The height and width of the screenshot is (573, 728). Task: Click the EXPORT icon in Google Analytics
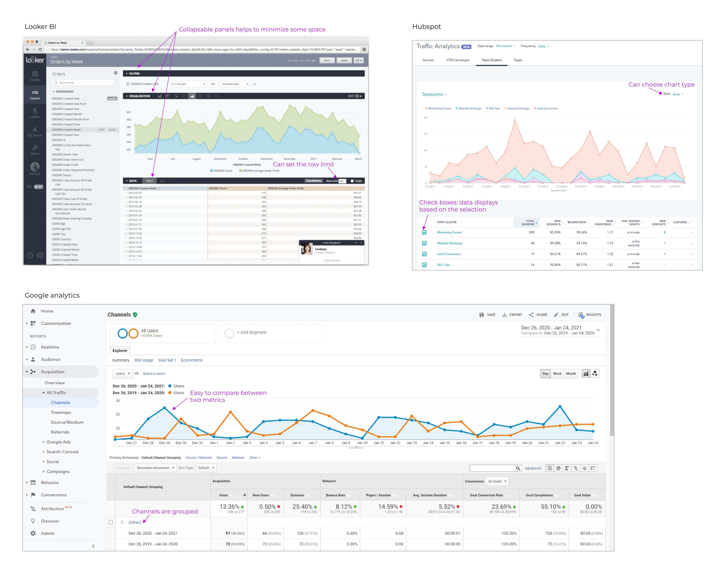504,315
